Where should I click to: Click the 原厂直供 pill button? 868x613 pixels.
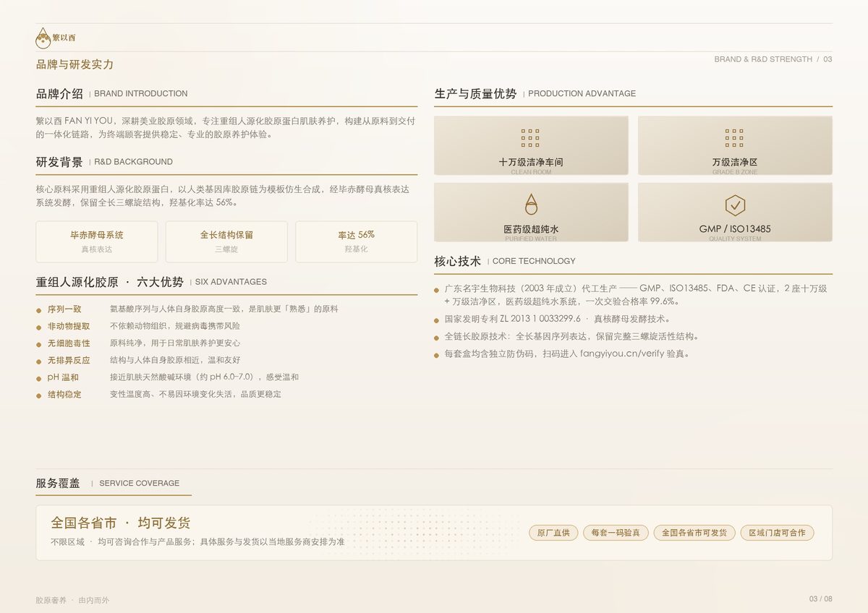click(553, 533)
